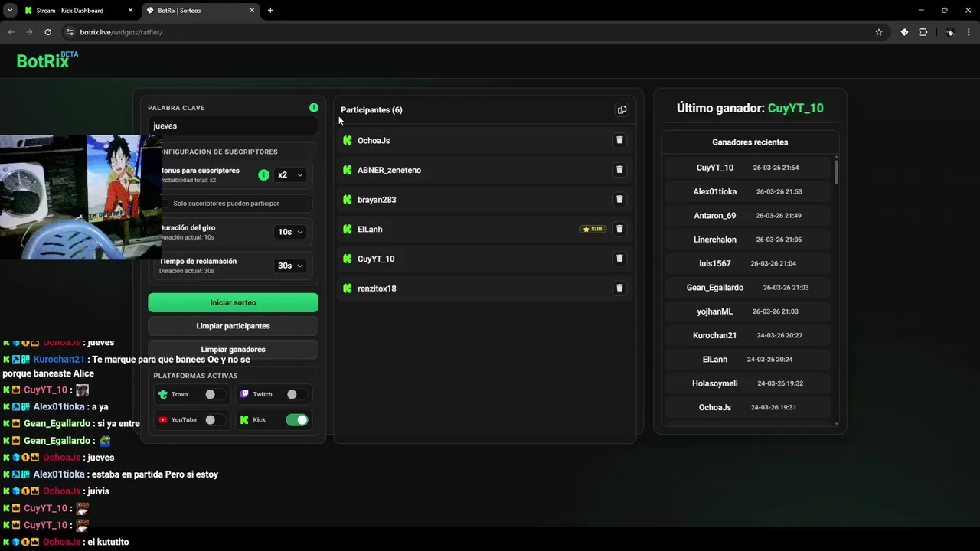Click the Kick platform logo icon
The width and height of the screenshot is (980, 551).
click(245, 419)
